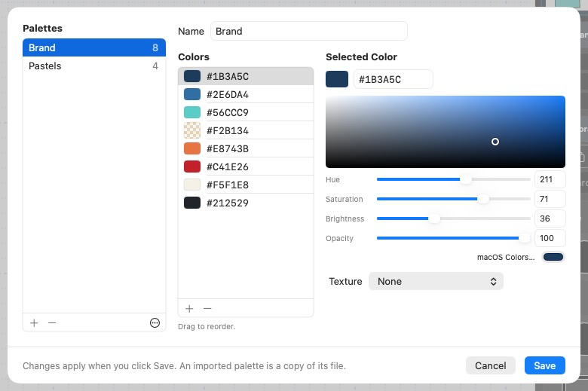Remove selected color from Colors list
Screen dimensions: 588x391
click(207, 309)
